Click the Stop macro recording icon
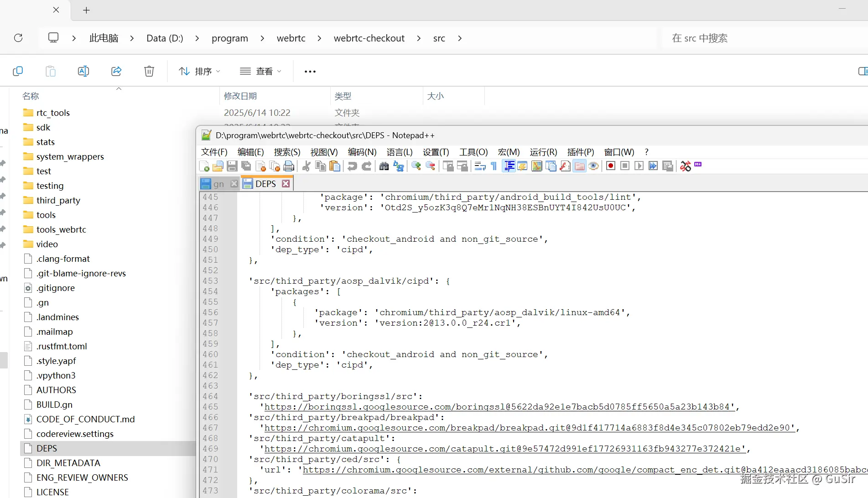This screenshot has width=868, height=498. (625, 166)
